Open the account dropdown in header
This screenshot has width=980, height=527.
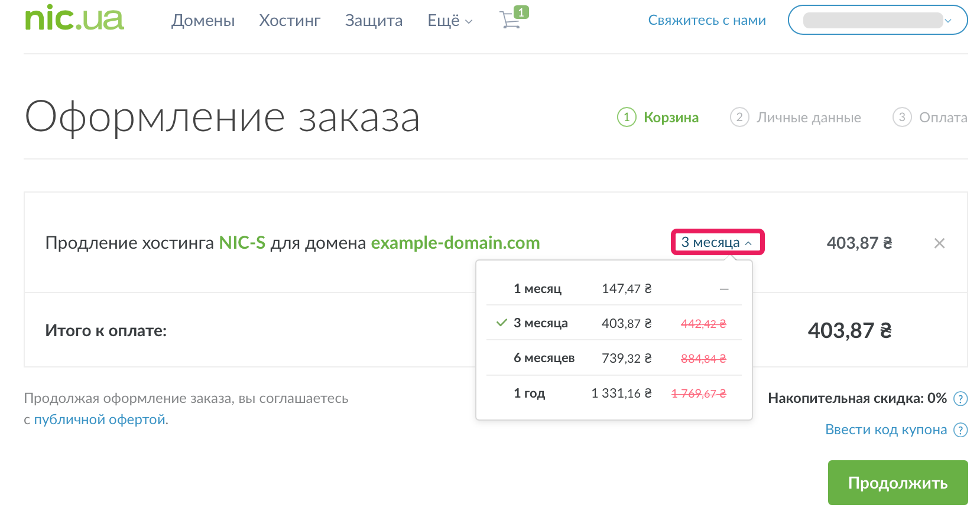pyautogui.click(x=878, y=20)
